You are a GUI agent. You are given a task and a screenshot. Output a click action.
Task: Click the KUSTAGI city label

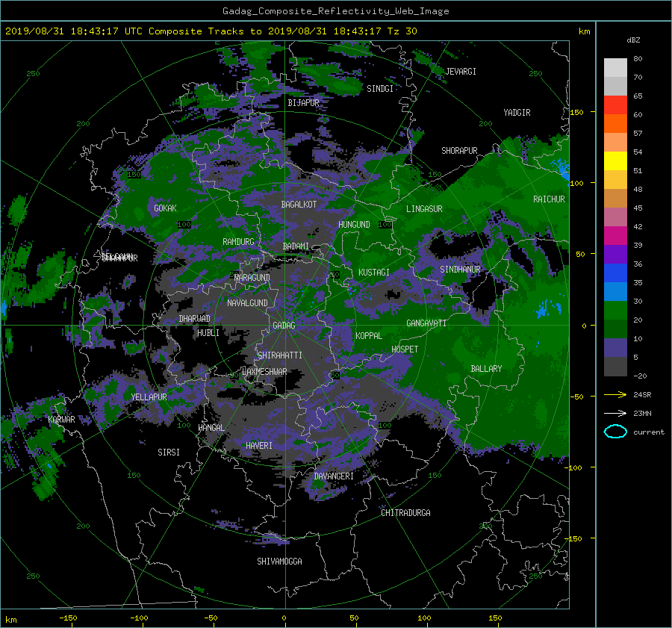(374, 273)
